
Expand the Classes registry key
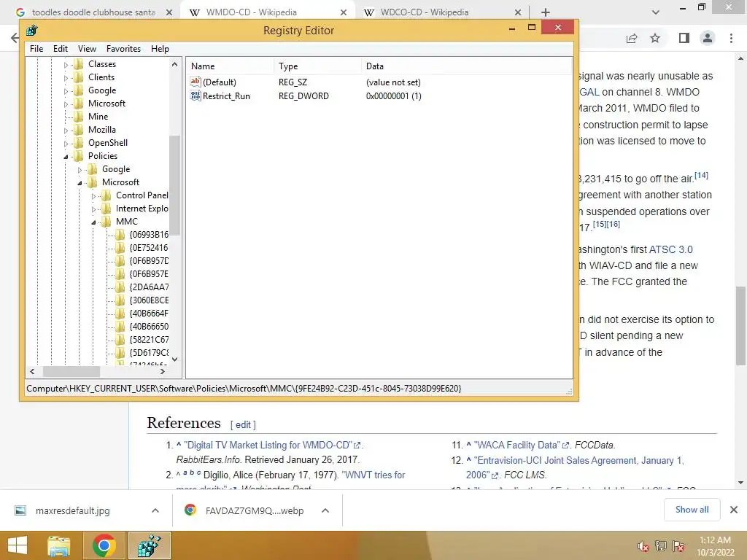(66, 65)
